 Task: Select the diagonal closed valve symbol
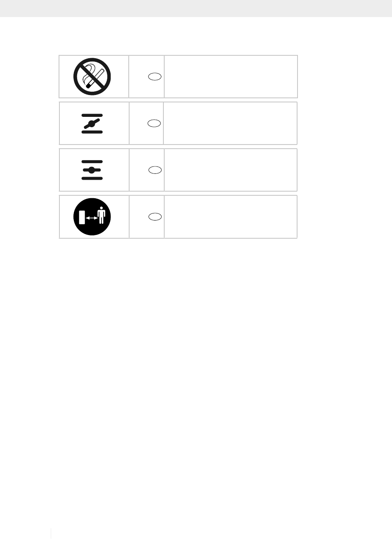(92, 123)
